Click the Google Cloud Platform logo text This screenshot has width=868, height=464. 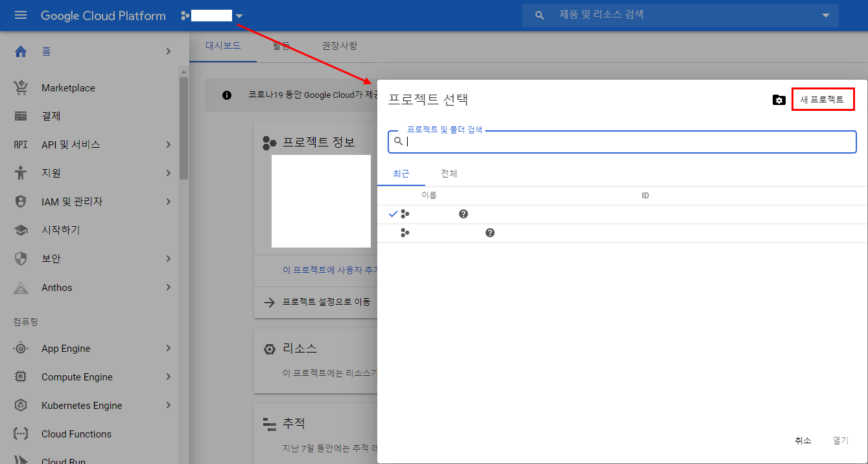click(103, 16)
